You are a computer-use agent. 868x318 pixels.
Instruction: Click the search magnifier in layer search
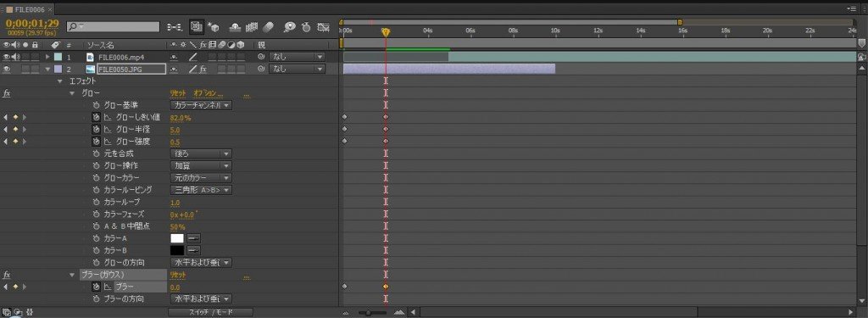click(73, 26)
